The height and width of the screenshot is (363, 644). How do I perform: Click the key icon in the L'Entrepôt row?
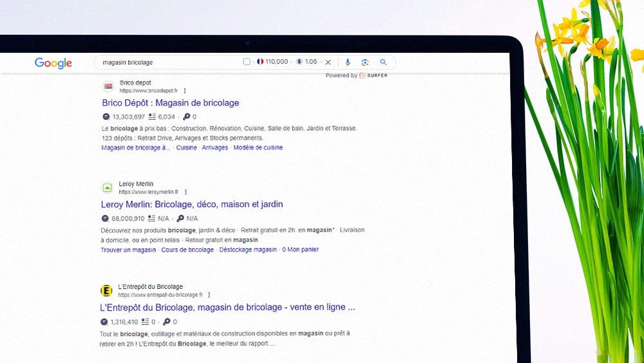(x=167, y=322)
